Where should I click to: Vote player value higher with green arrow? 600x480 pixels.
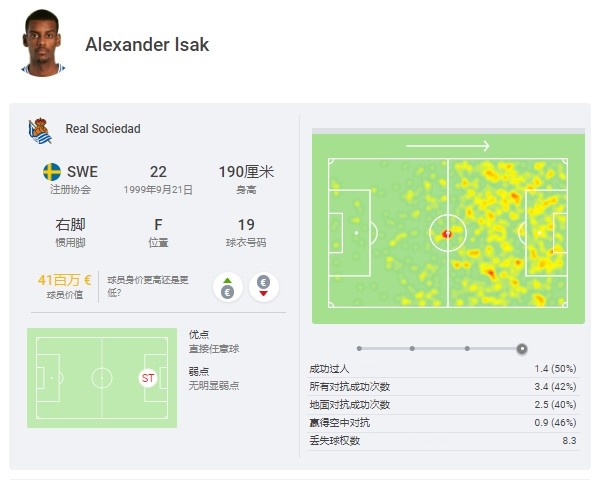[228, 287]
